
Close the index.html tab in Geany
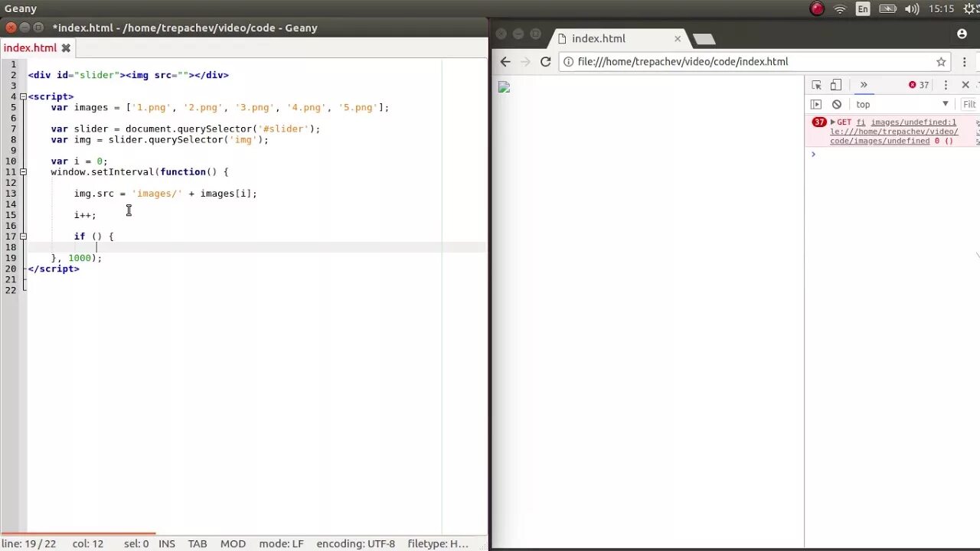click(66, 47)
